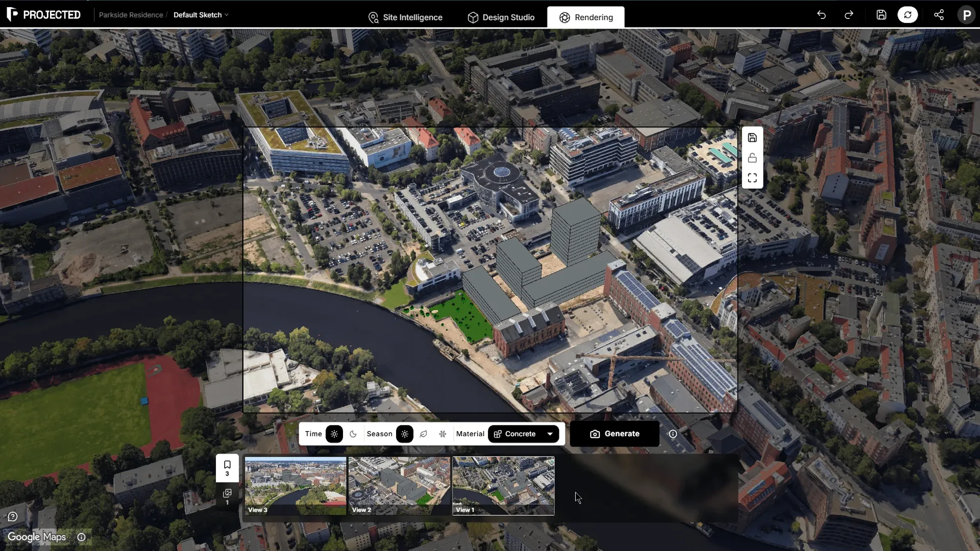Open the Concrete material dropdown
980x551 pixels.
(523, 434)
